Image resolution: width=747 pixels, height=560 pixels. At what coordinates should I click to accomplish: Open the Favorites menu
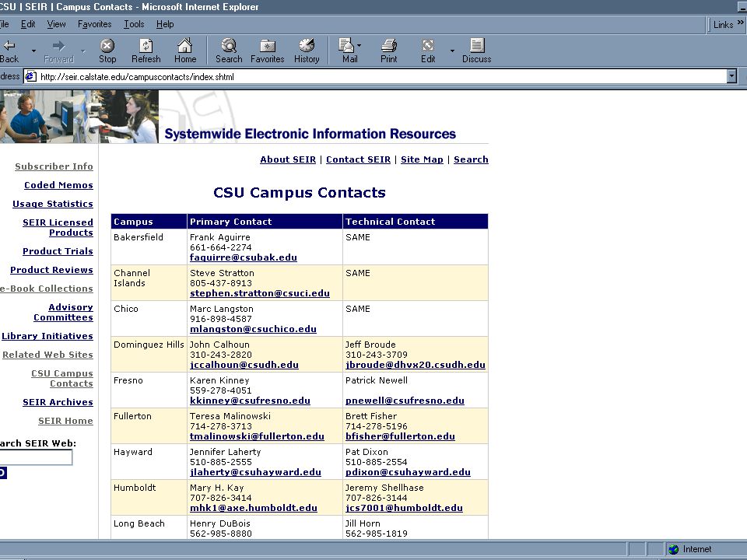pyautogui.click(x=94, y=24)
